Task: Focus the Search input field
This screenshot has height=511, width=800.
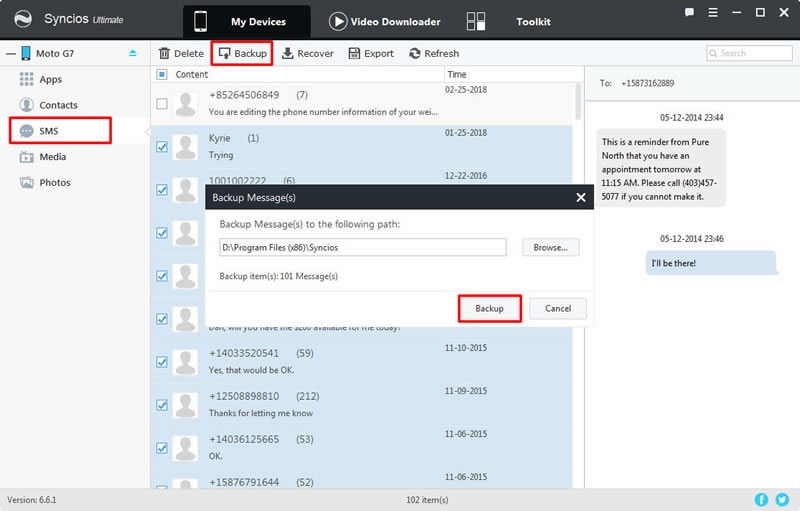Action: point(749,53)
